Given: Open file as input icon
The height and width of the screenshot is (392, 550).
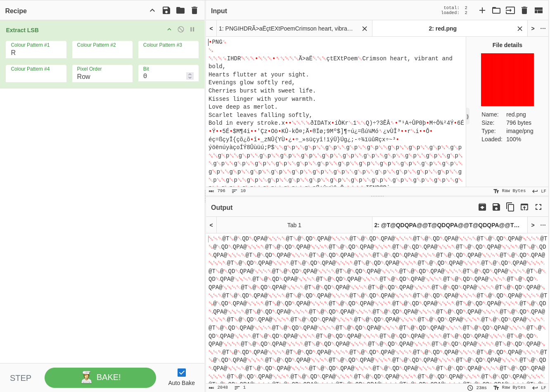Looking at the screenshot, I should tap(496, 10).
